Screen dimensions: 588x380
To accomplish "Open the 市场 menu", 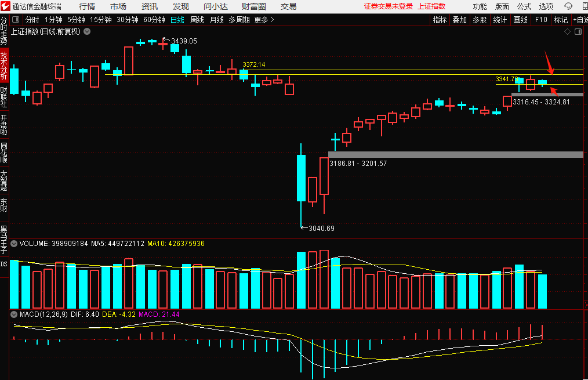I will coord(118,6).
